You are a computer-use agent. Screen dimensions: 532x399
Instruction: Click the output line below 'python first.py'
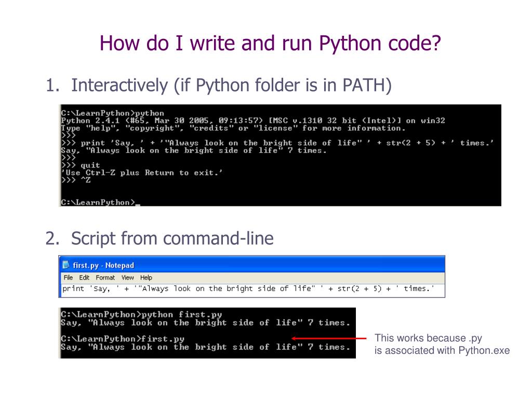[205, 323]
